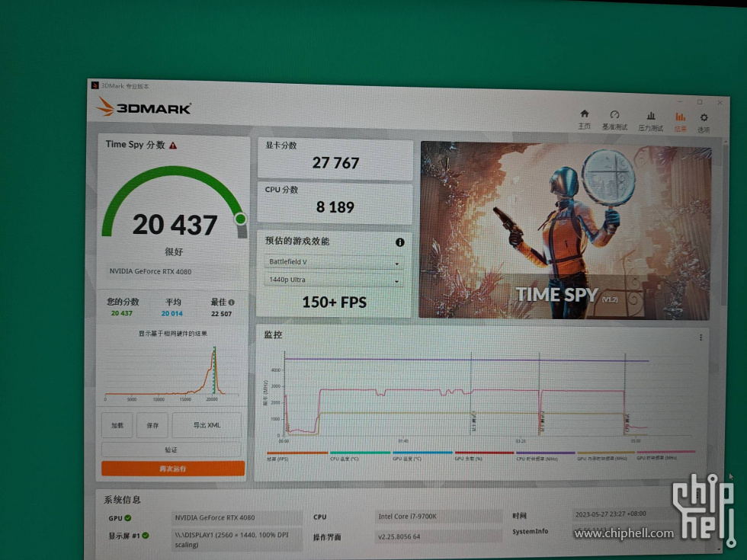Click the 显卡分数 label
The height and width of the screenshot is (560, 747).
point(281,146)
